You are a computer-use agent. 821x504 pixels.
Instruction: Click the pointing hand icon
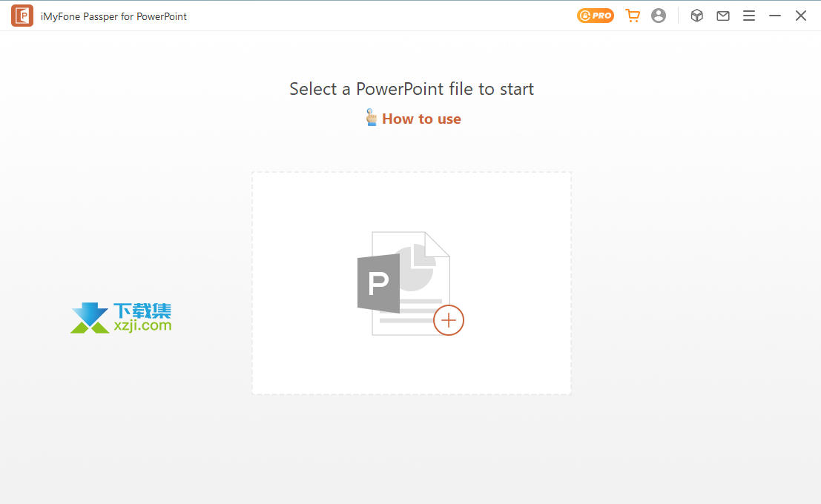(372, 117)
